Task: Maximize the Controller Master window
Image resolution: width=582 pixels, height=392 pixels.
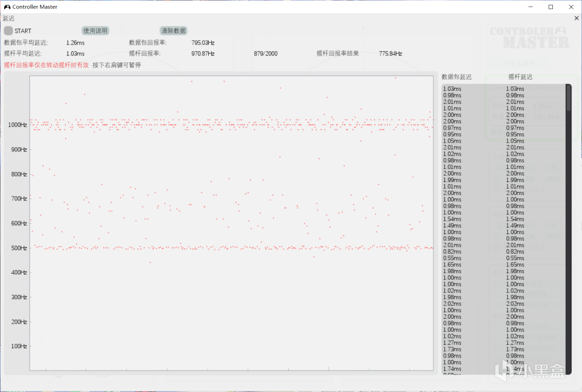Action: (551, 7)
